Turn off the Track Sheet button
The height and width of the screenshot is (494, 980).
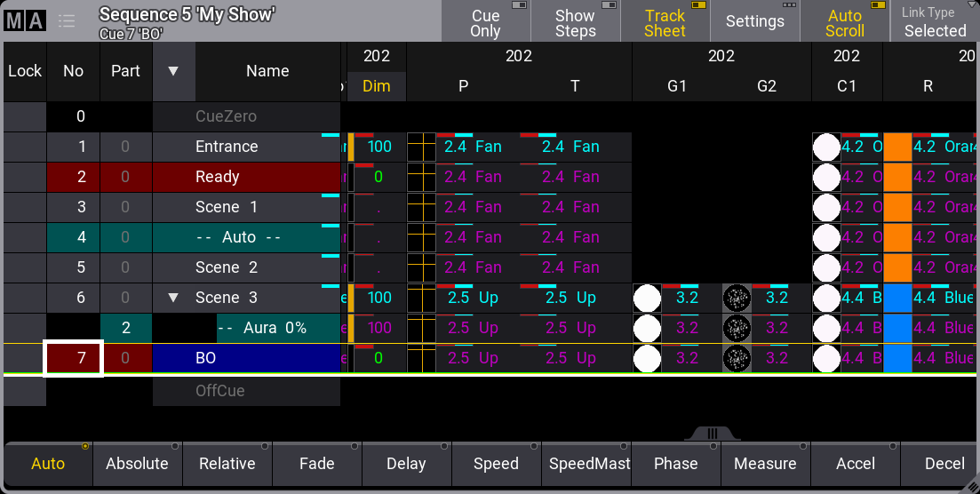[665, 22]
